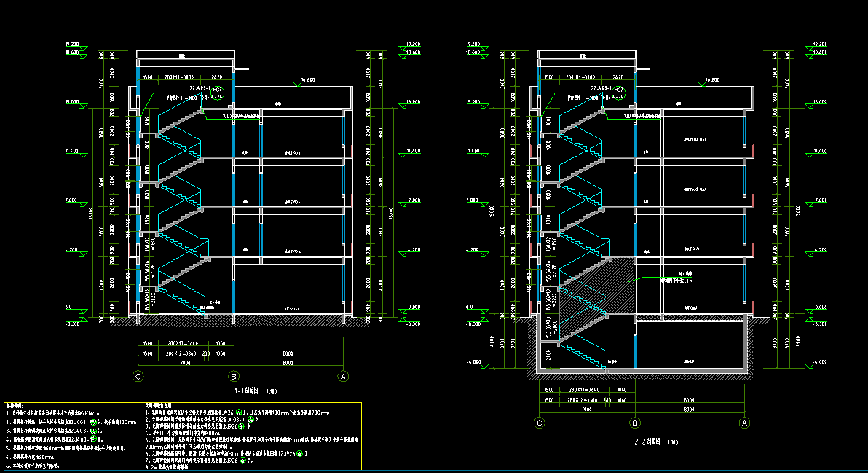Select grid bubble C under the 2-2 section
868x473 pixels.
(539, 423)
